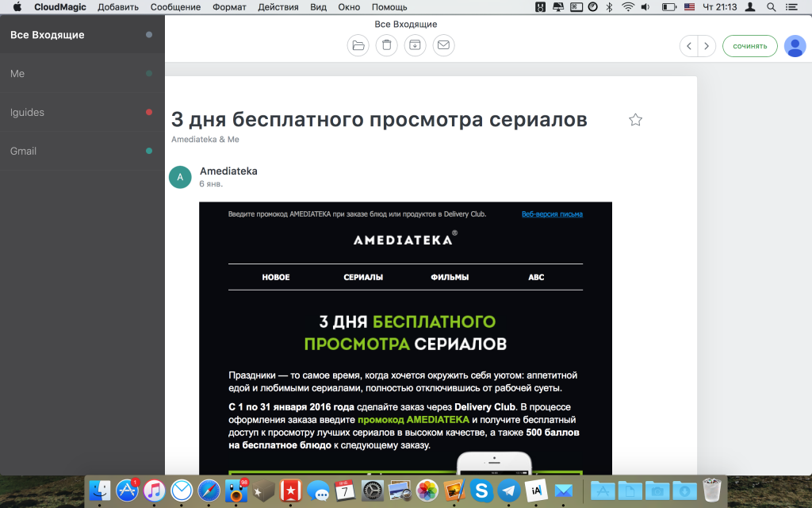This screenshot has width=812, height=508.
Task: Open Spotlight search magnifier
Action: click(771, 7)
